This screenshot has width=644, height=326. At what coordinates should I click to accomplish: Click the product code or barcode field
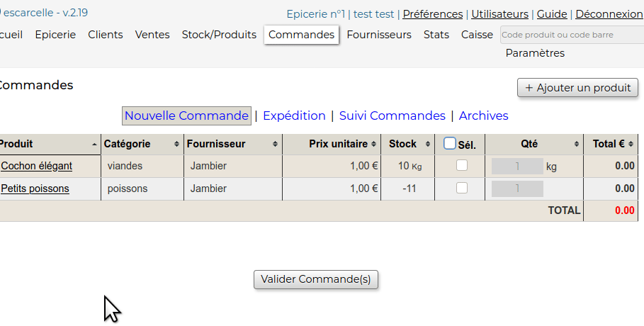coord(570,35)
